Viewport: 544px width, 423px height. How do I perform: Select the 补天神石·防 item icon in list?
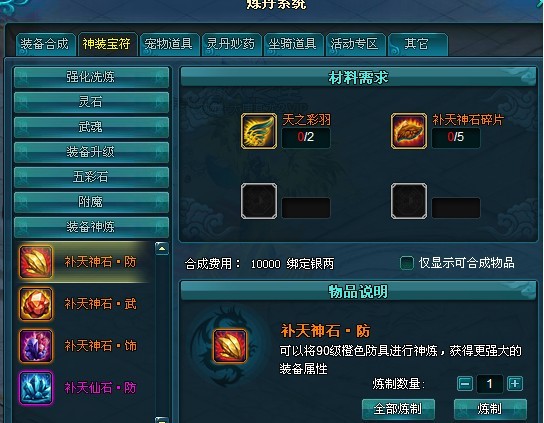pos(36,262)
